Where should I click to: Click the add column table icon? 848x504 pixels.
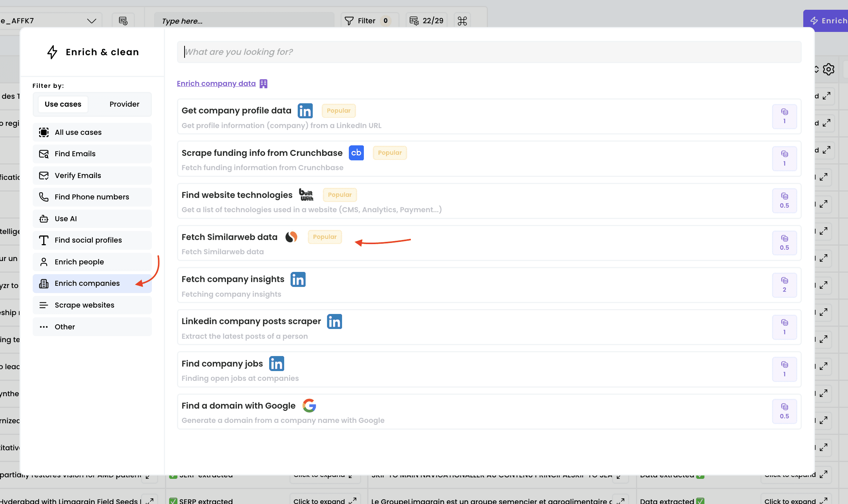[123, 21]
